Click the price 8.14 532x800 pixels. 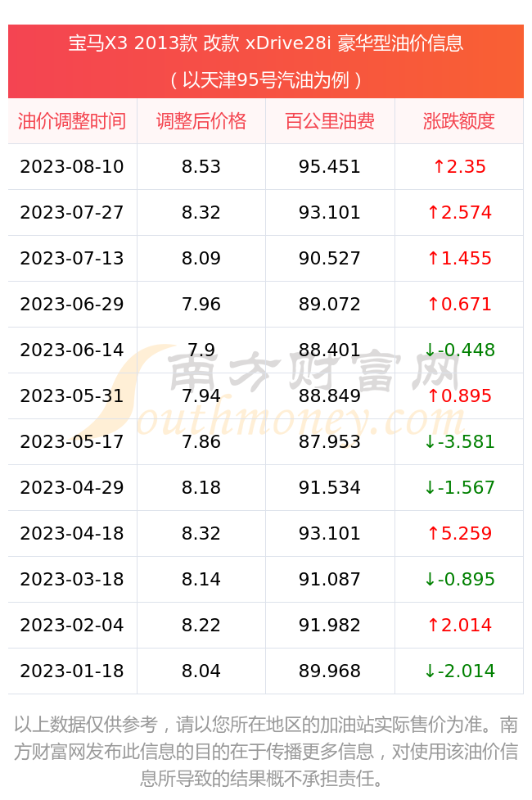(x=201, y=580)
